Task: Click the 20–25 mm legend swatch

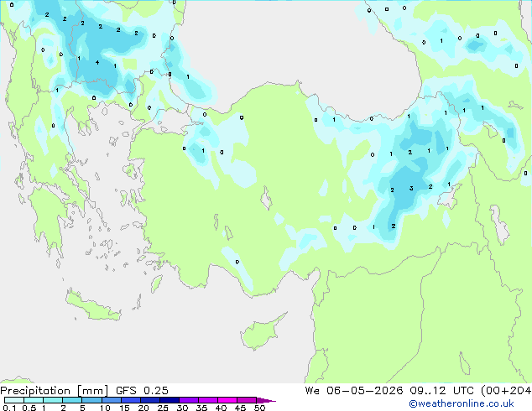Action: pyautogui.click(x=150, y=400)
